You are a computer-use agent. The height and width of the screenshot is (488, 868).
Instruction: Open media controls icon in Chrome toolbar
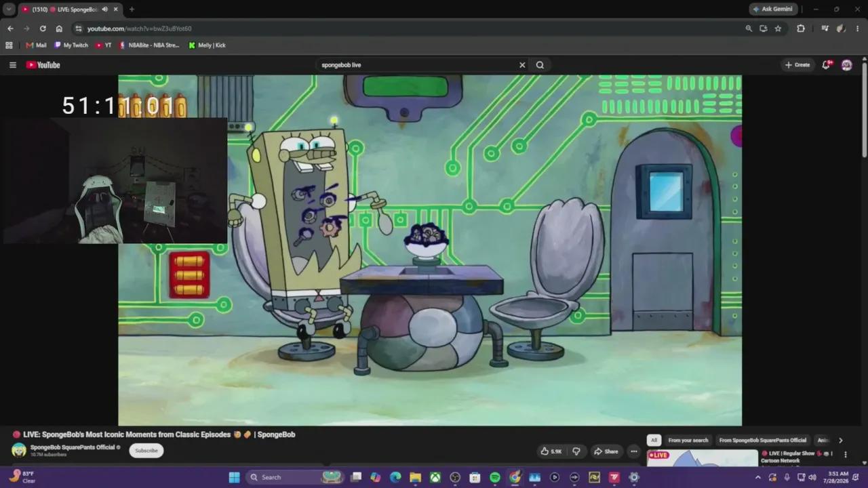825,28
